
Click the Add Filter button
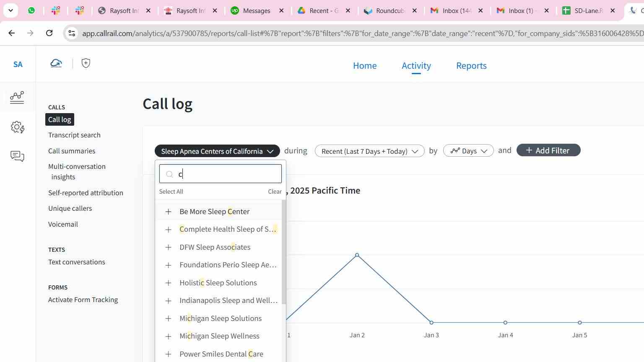[x=548, y=150]
